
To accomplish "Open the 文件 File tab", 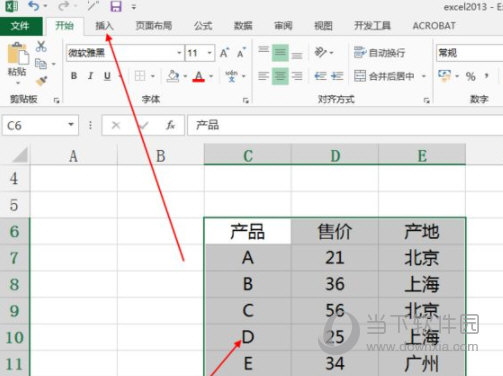I will click(x=20, y=26).
